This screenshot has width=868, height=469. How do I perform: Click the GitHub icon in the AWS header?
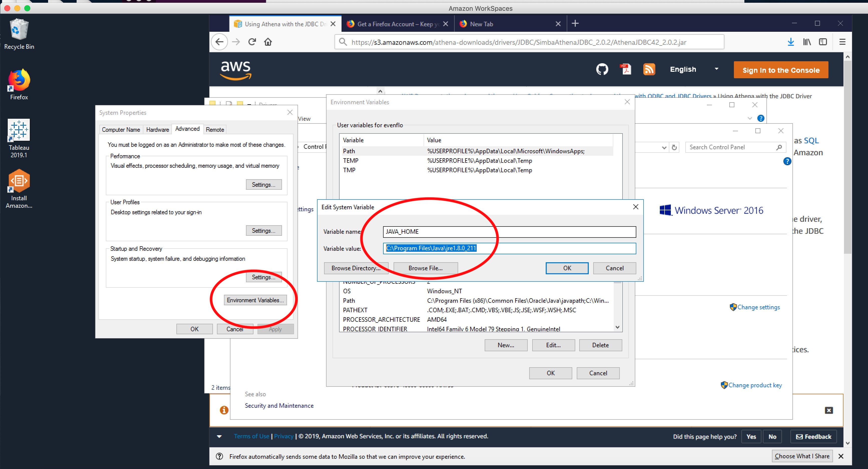click(602, 69)
